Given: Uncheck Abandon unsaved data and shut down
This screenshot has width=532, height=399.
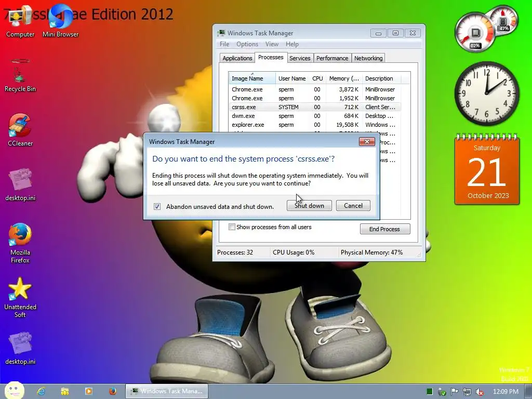Looking at the screenshot, I should [x=157, y=206].
